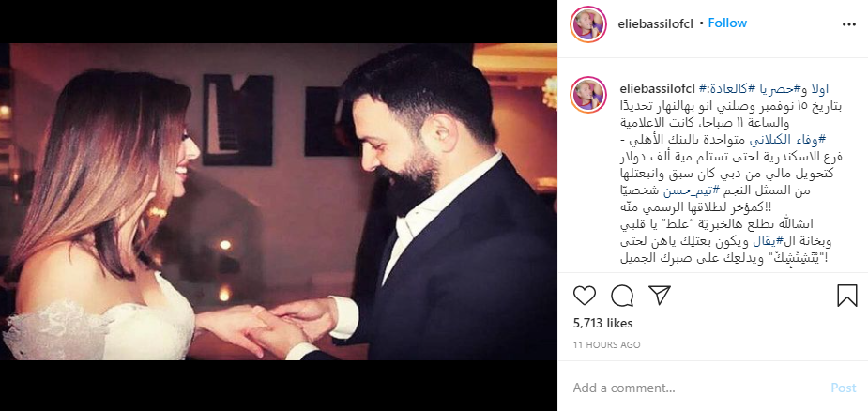Viewport: 868px width, 411px height.
Task: Open eliebassilofcl profile picture in header
Action: pyautogui.click(x=588, y=24)
